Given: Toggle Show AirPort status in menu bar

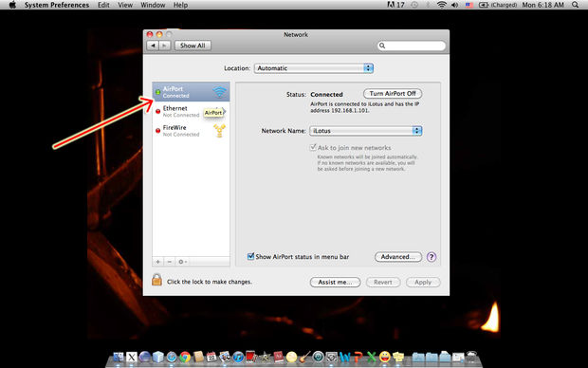Looking at the screenshot, I should (250, 257).
